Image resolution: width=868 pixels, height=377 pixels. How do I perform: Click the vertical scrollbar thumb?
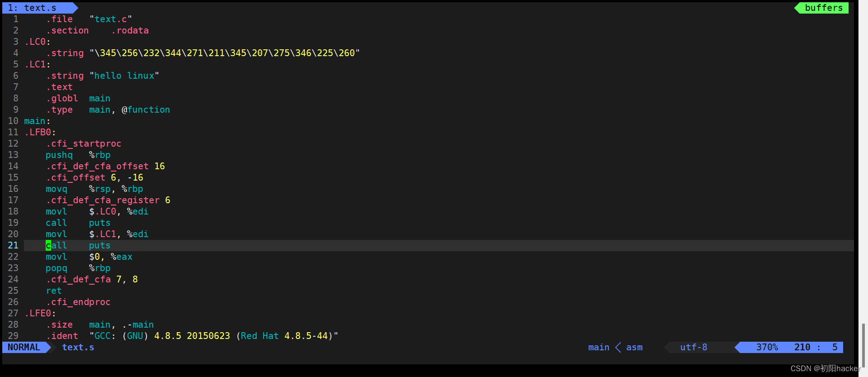[x=863, y=345]
